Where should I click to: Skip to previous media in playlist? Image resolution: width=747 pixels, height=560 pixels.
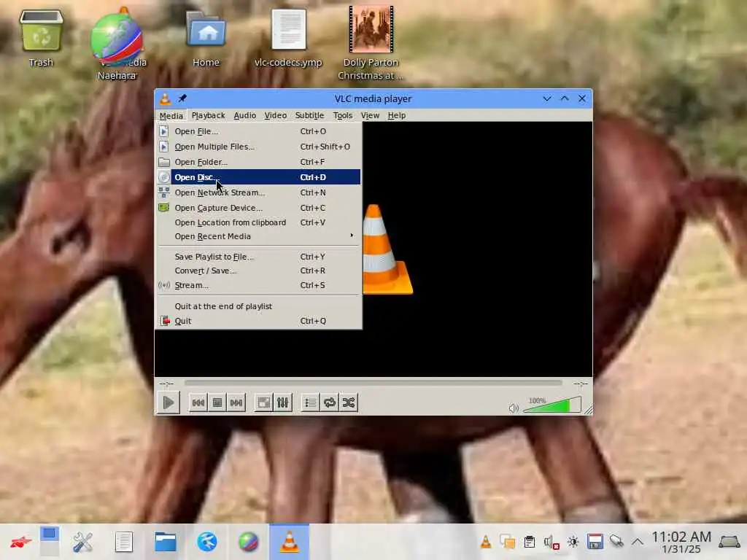pos(198,402)
